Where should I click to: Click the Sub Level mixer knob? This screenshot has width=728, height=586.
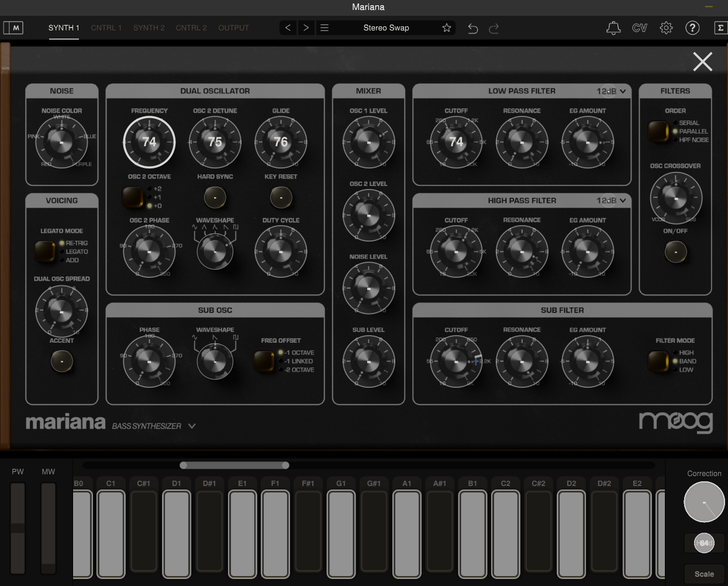pyautogui.click(x=368, y=361)
